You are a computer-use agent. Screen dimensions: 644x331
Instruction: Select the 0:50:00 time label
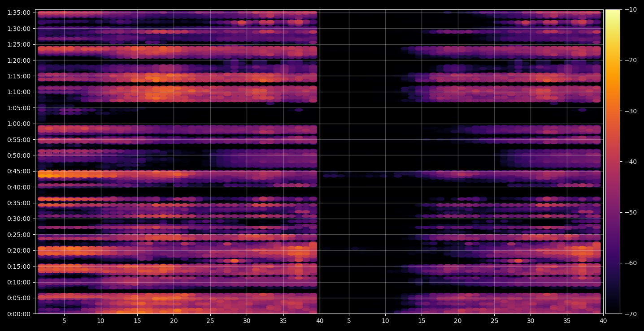click(19, 155)
